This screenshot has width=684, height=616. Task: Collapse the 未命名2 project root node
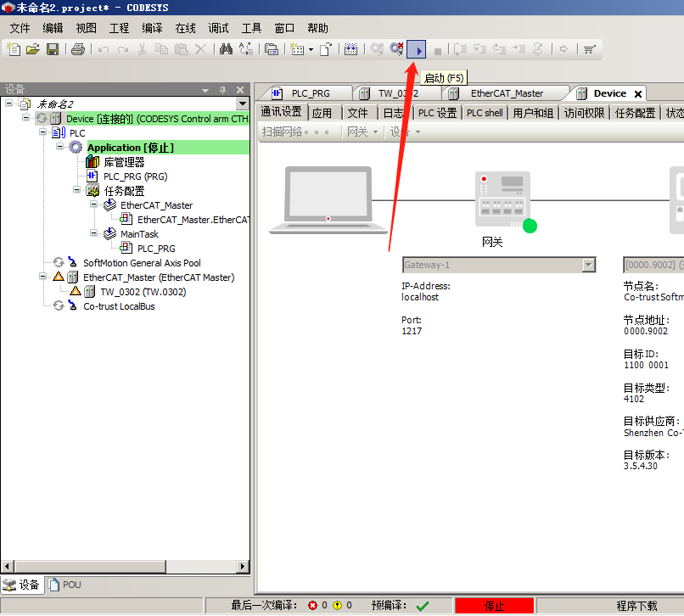coord(8,104)
